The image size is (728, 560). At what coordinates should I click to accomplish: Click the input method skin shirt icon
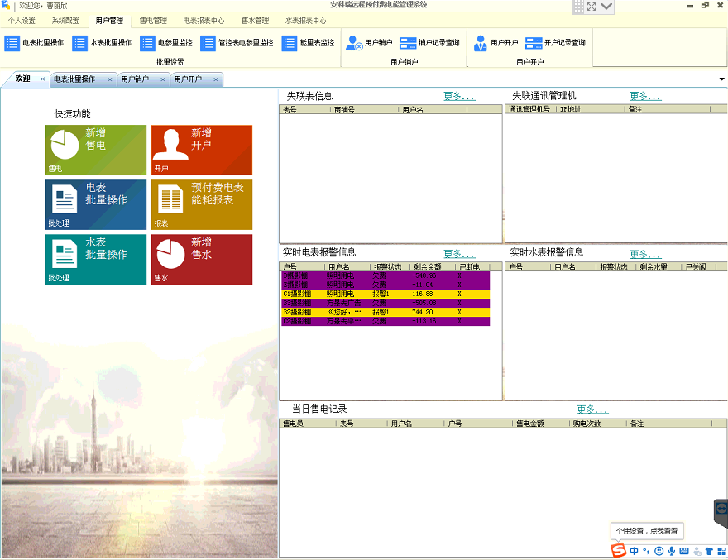point(709,551)
